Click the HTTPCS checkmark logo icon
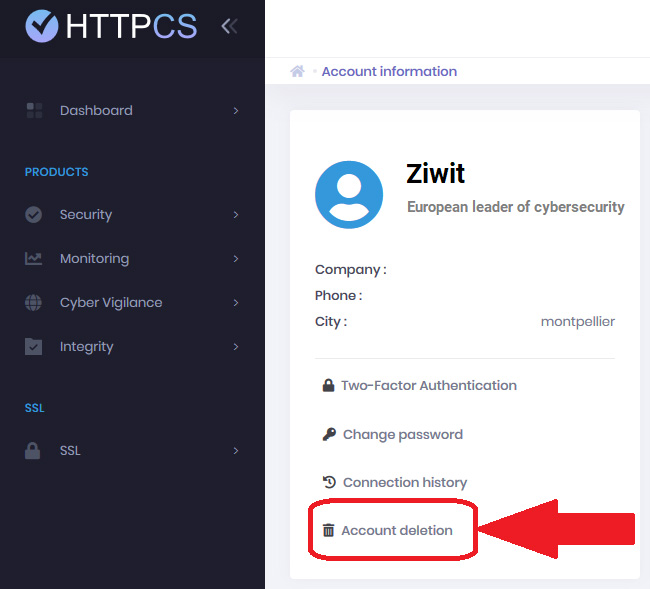This screenshot has width=650, height=589. (41, 26)
